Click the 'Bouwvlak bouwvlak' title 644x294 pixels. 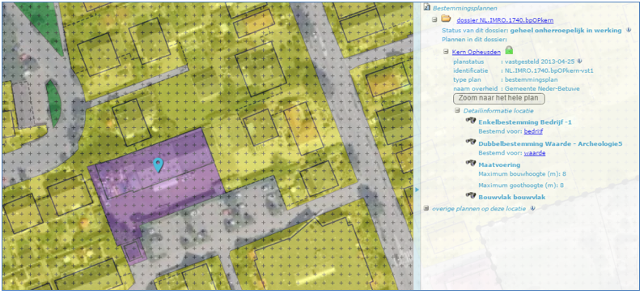pyautogui.click(x=512, y=197)
